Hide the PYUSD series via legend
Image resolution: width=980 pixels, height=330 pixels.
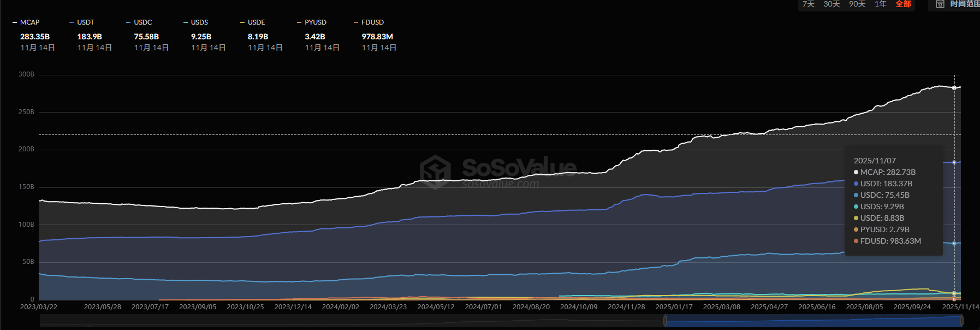[x=312, y=22]
